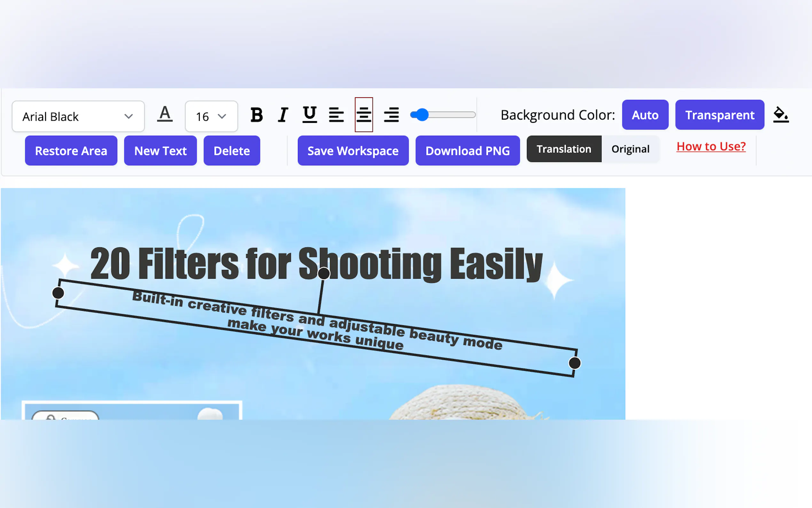The image size is (812, 508).
Task: Switch to Translation view
Action: click(564, 149)
